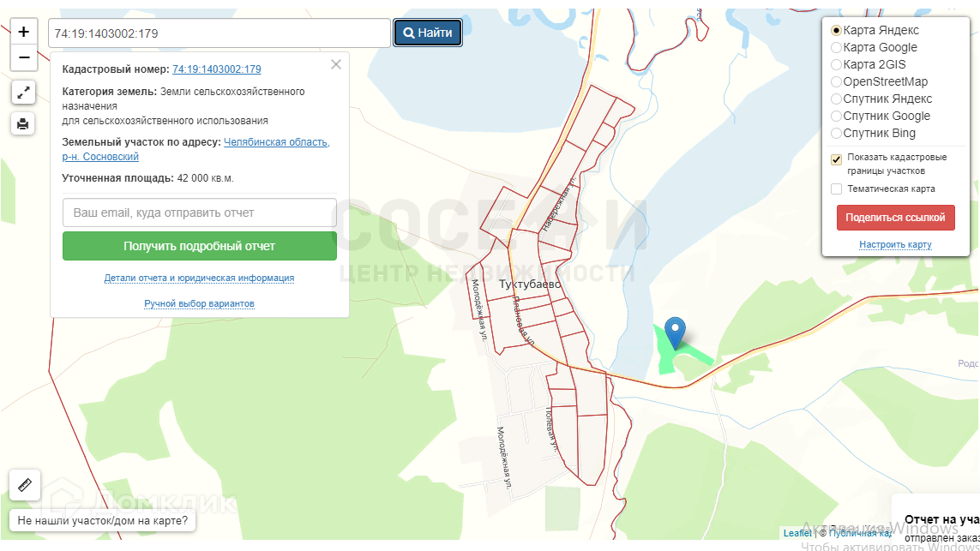Click the blue map marker pin
Screen dimensions: 980x551
coord(675,332)
